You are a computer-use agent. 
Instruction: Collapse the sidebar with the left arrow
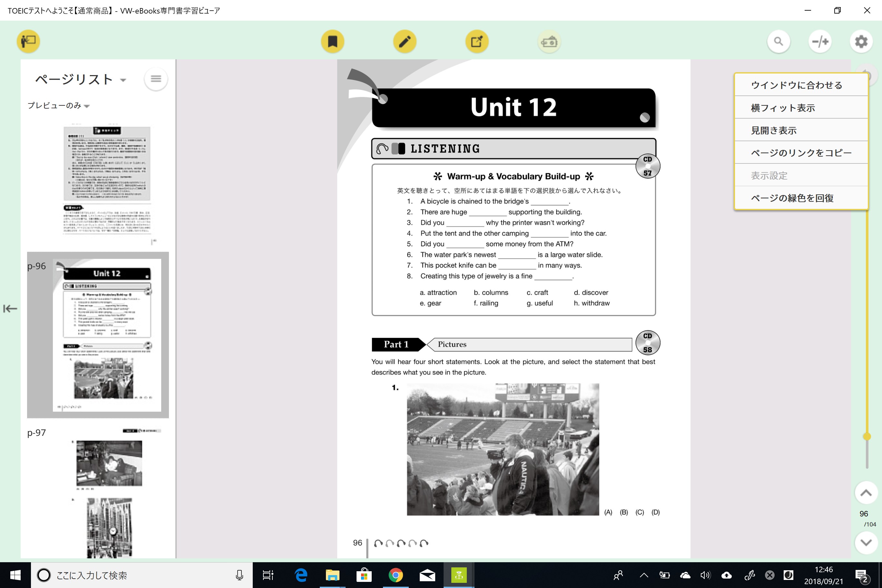point(10,309)
